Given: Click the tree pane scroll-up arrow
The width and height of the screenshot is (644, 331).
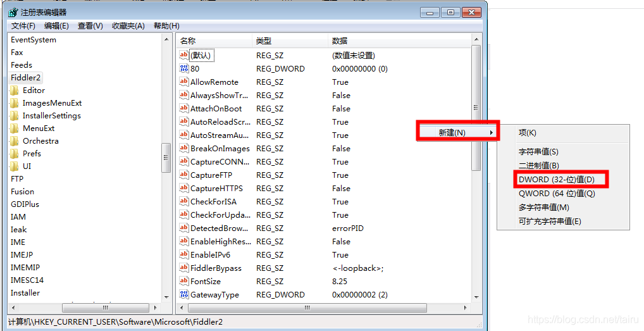Looking at the screenshot, I should click(x=166, y=39).
